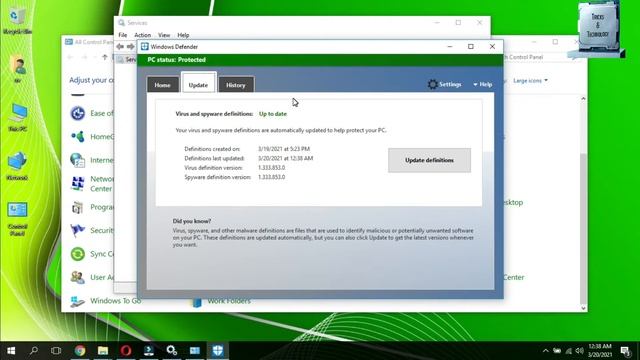The width and height of the screenshot is (640, 360).
Task: Click the Control Panel back arrow
Action: 70,57
